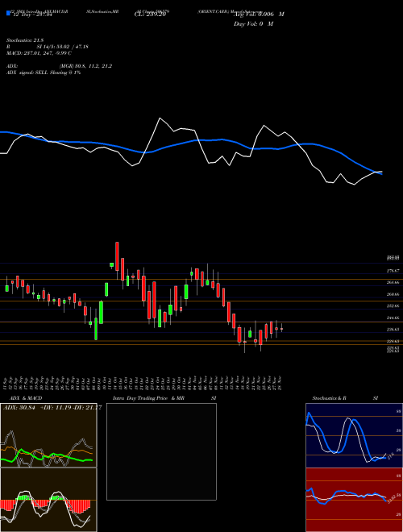Click the 252.66 price axis label
This screenshot has height=532, width=403.
pyautogui.click(x=393, y=306)
